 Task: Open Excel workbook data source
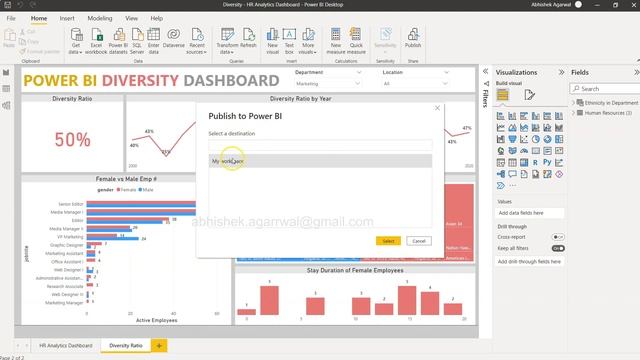96,41
